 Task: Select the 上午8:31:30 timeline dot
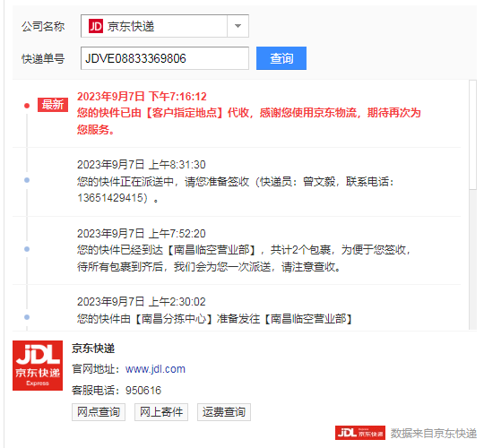27,180
